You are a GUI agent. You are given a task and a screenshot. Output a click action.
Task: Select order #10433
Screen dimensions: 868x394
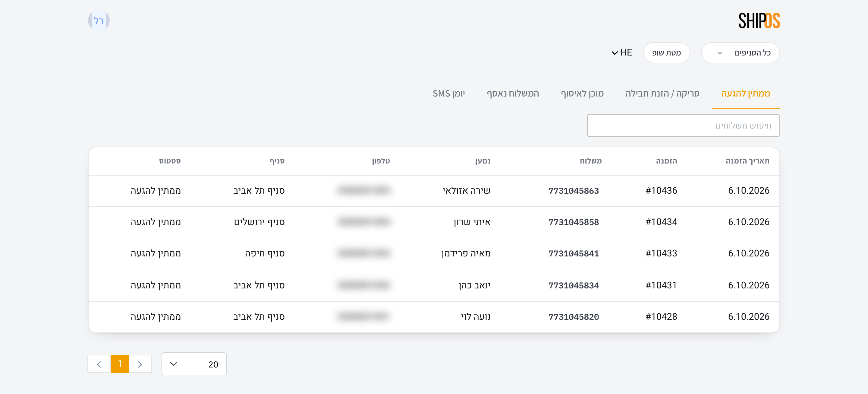coord(661,253)
